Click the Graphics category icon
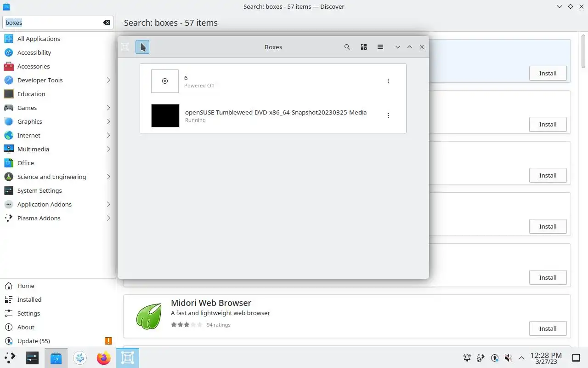Image resolution: width=588 pixels, height=368 pixels. coord(9,121)
